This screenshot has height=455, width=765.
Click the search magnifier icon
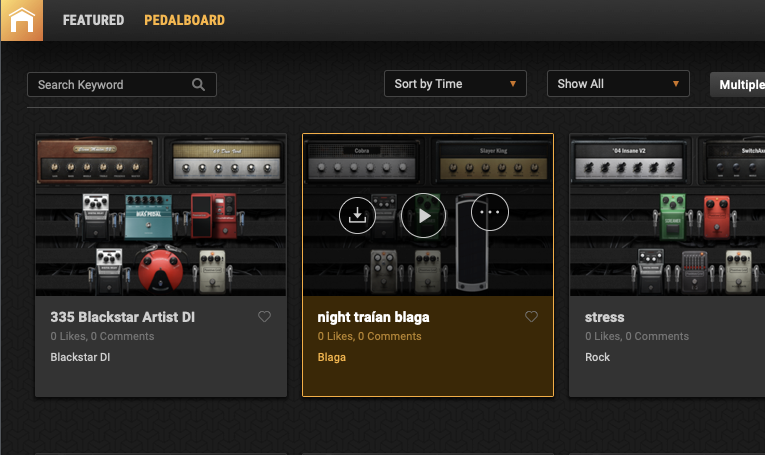(x=198, y=84)
